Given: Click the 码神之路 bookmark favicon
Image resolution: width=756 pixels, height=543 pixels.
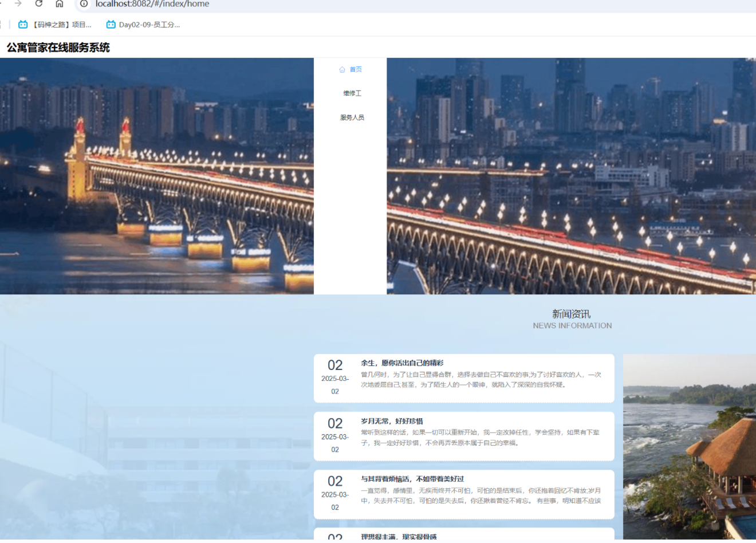Looking at the screenshot, I should pos(23,25).
